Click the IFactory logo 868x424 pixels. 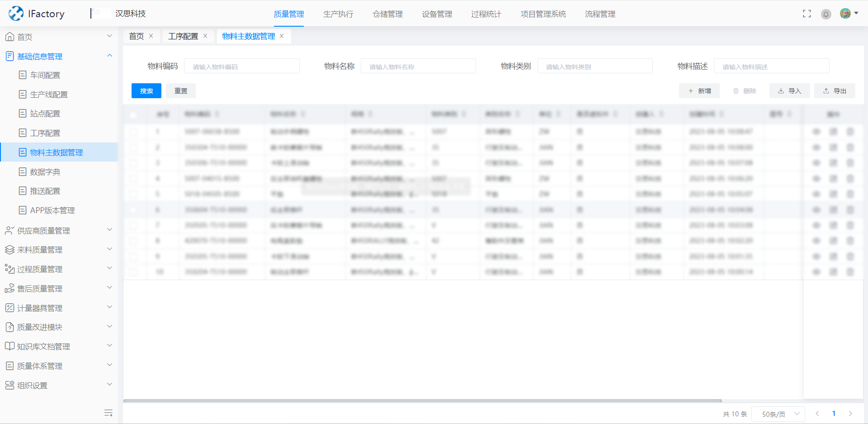36,14
